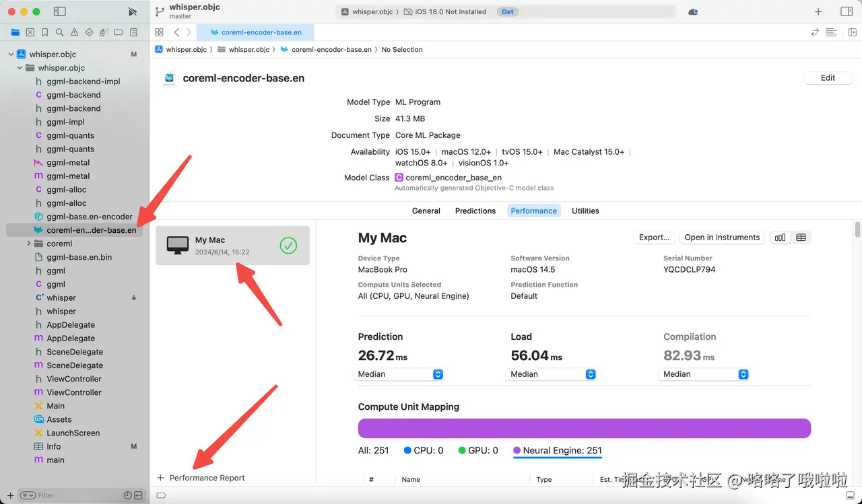Click the plus button beside Filter
This screenshot has width=862, height=504.
point(10,495)
